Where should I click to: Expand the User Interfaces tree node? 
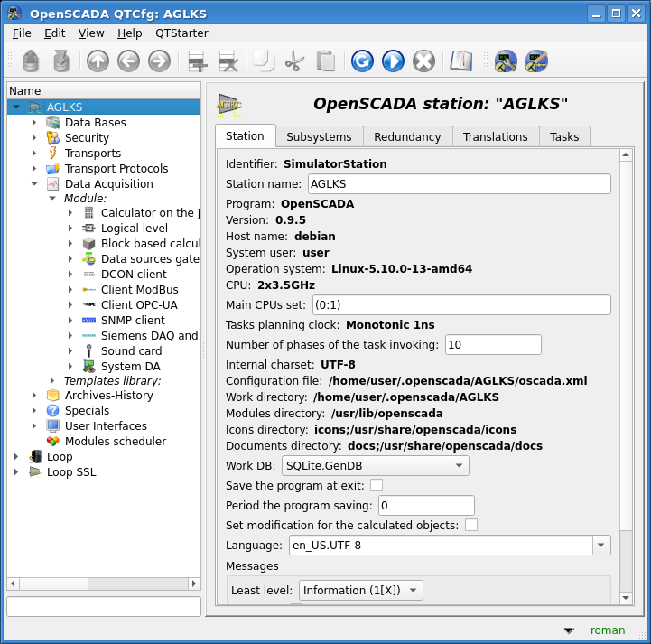pyautogui.click(x=34, y=425)
